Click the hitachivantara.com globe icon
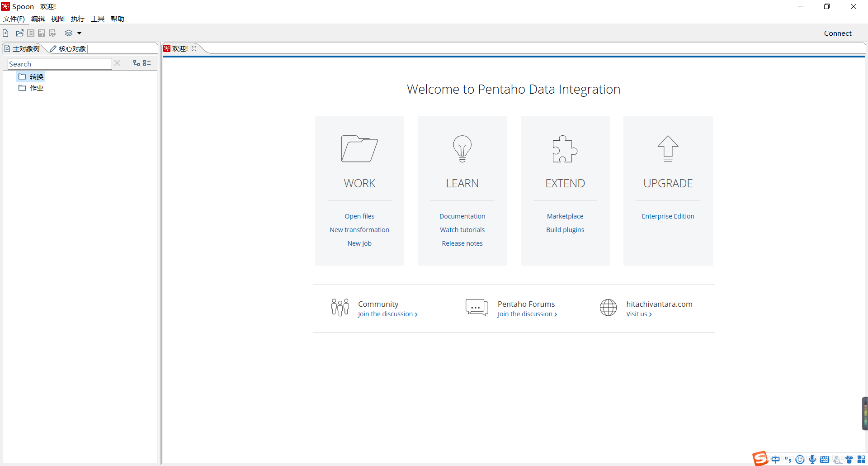Image resolution: width=868 pixels, height=466 pixels. pyautogui.click(x=608, y=308)
